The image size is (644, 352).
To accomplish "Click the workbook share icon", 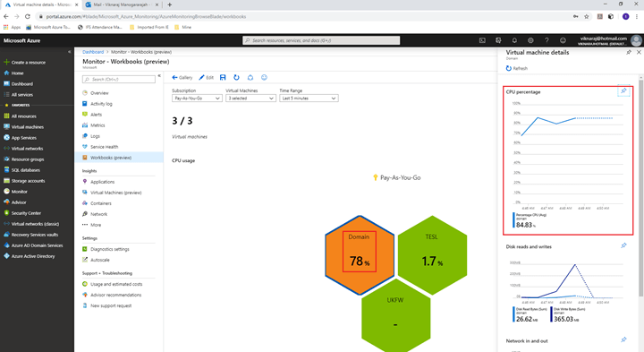I will click(x=250, y=77).
